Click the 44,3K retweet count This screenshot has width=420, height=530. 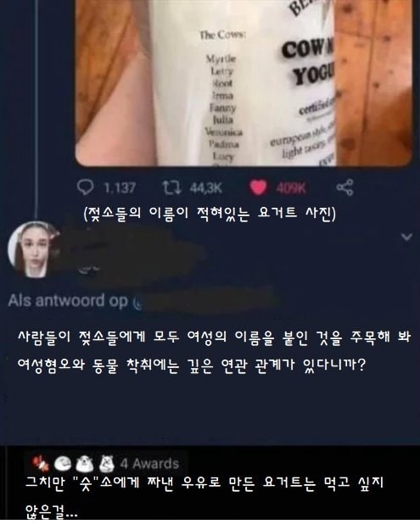coord(206,188)
